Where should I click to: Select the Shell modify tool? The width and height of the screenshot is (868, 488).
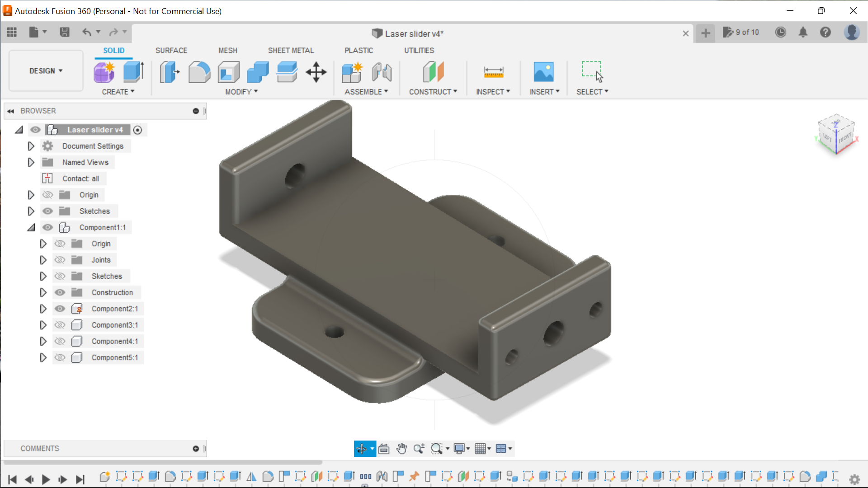[228, 72]
